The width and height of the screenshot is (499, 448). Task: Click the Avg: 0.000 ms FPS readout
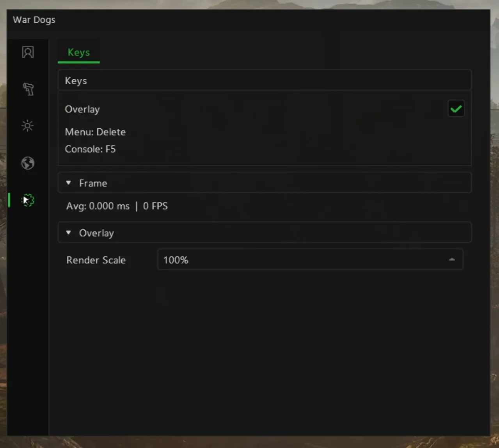(x=117, y=206)
